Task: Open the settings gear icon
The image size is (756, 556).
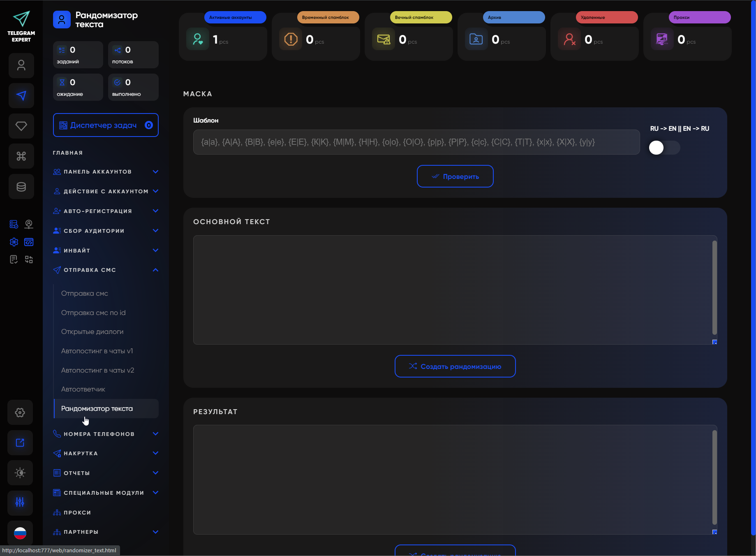Action: click(x=20, y=412)
